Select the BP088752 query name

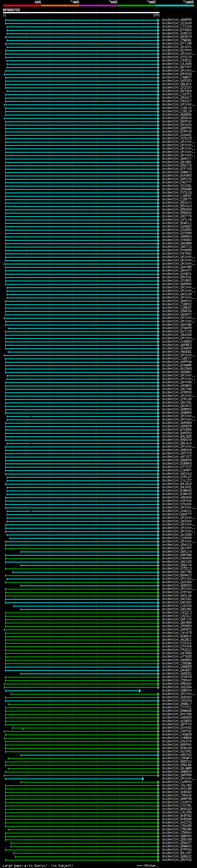[11, 10]
